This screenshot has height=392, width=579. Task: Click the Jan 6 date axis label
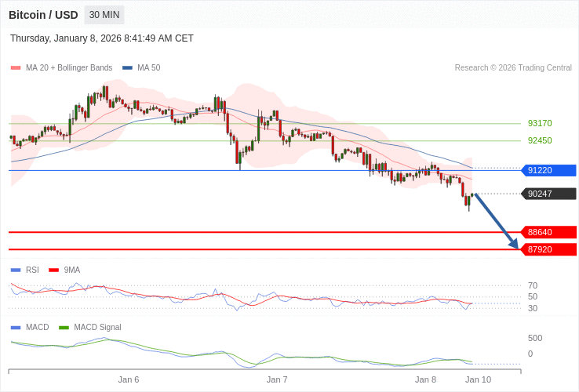129,379
